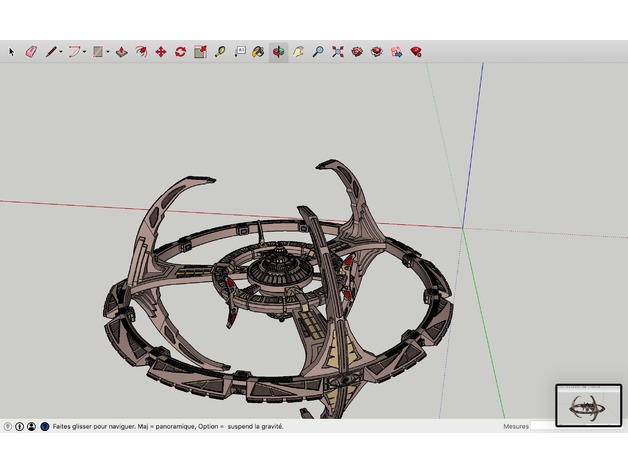Pick the Tape Measure tool
628x472 pixels.
coord(219,51)
